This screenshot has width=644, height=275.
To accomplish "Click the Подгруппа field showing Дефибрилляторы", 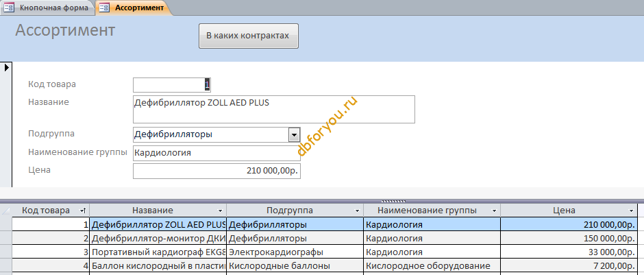I will (211, 134).
